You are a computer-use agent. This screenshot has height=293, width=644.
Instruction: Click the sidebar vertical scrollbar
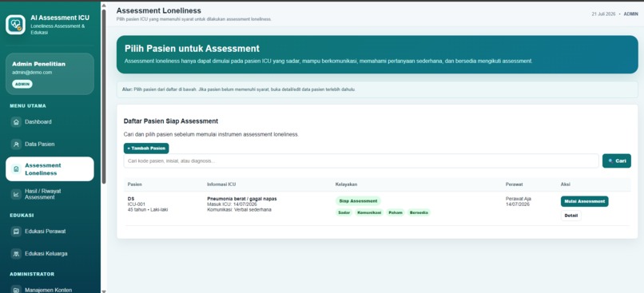click(x=104, y=97)
